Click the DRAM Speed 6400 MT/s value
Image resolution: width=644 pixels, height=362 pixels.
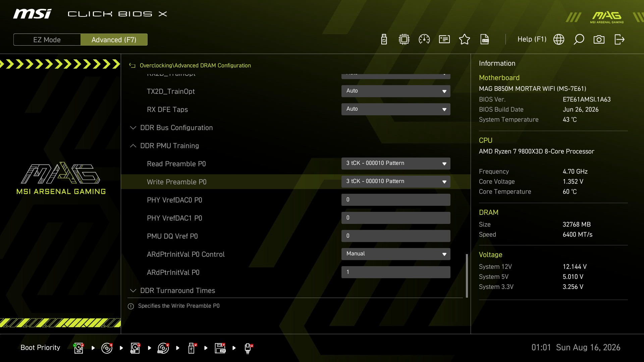578,235
